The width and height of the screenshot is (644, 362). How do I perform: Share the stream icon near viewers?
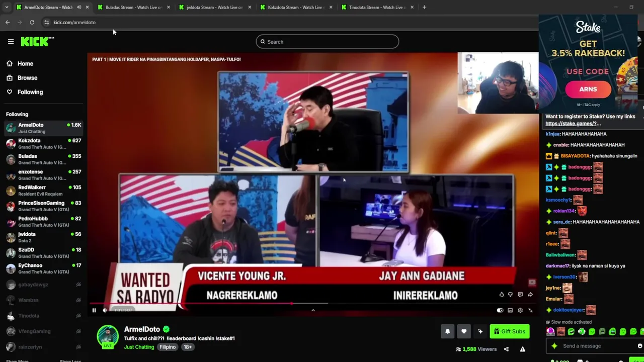(x=506, y=349)
